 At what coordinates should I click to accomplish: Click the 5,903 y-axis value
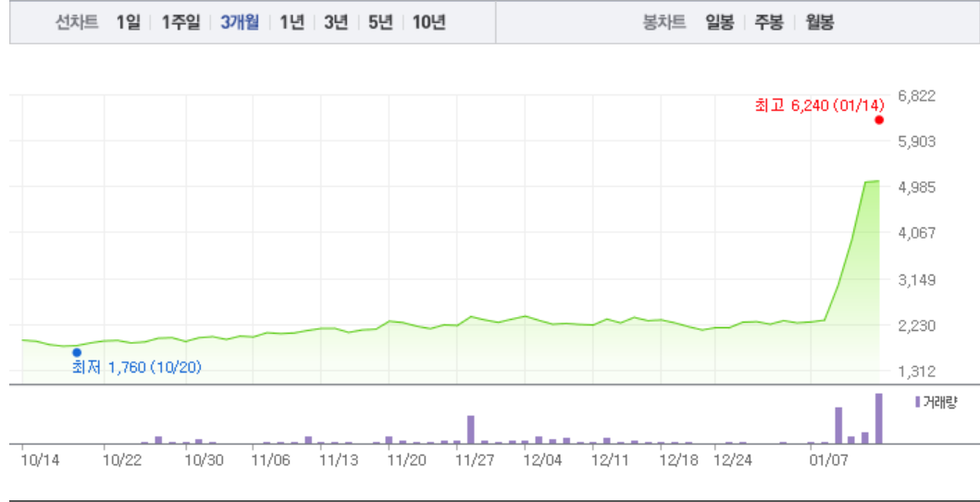click(916, 141)
